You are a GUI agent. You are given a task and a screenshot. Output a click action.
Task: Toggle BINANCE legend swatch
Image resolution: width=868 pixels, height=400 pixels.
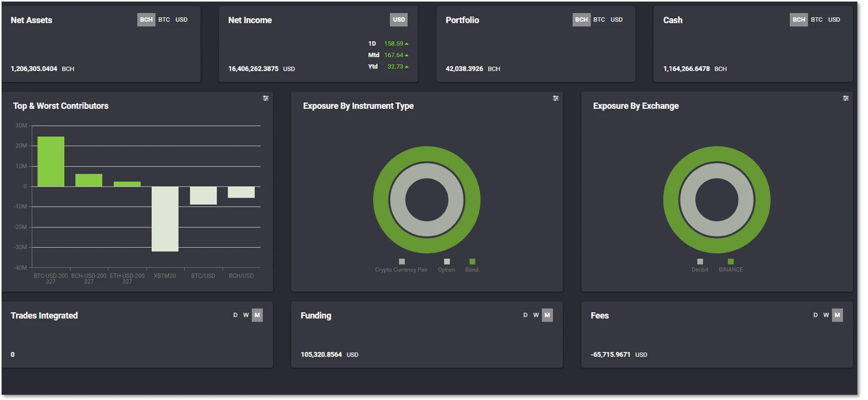coord(731,261)
